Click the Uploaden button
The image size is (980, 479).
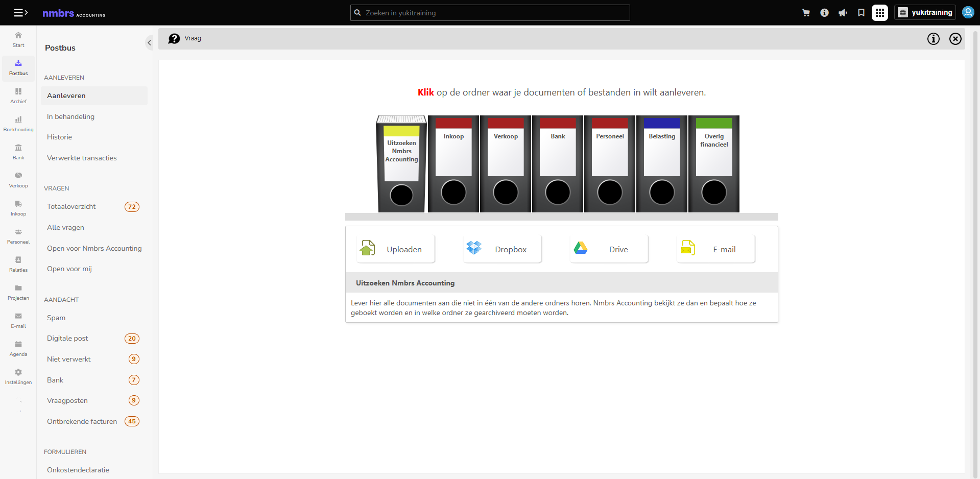coord(396,249)
